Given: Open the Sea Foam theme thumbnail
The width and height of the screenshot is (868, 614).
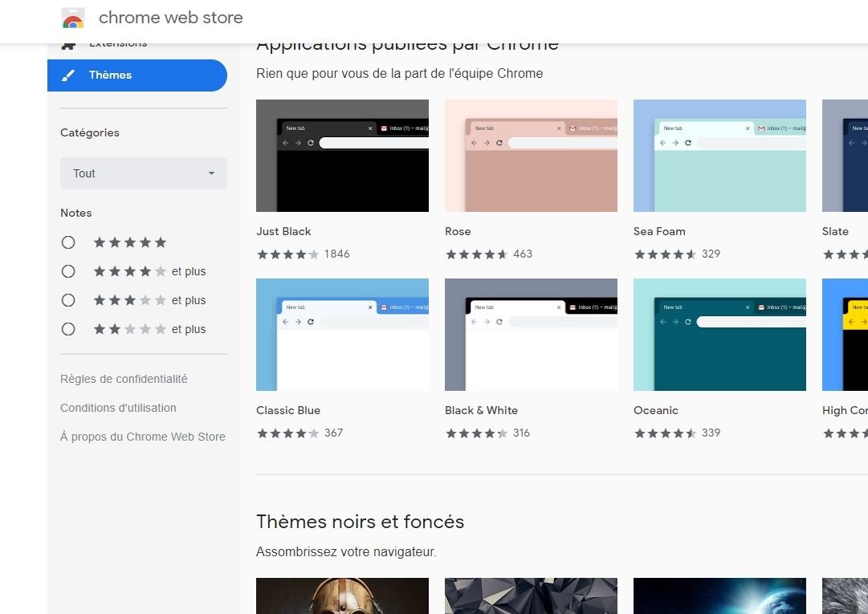Looking at the screenshot, I should click(x=719, y=156).
